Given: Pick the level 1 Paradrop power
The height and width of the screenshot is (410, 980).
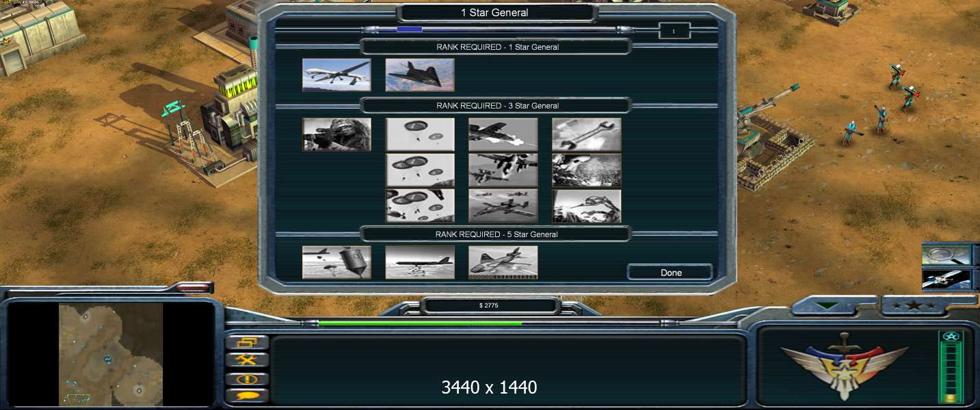Looking at the screenshot, I should [420, 135].
